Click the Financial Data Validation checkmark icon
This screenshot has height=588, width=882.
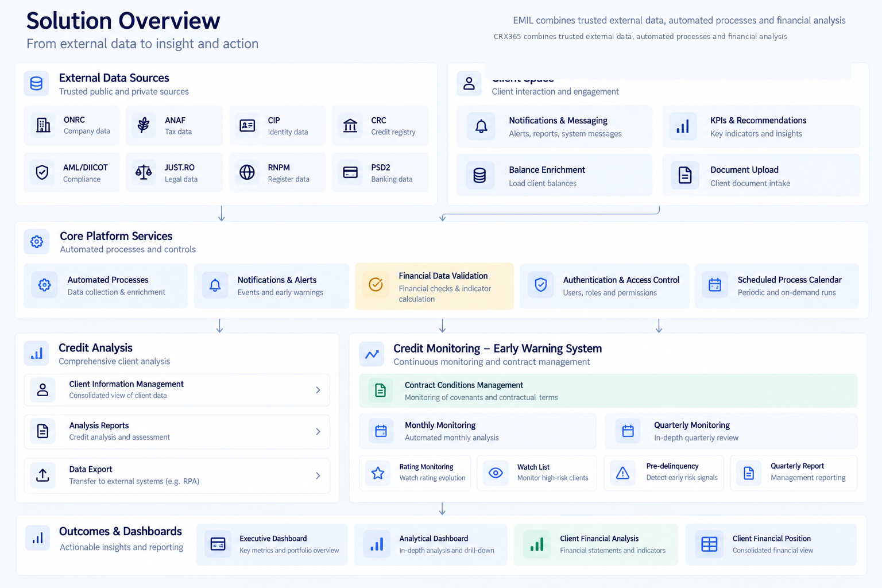point(376,284)
